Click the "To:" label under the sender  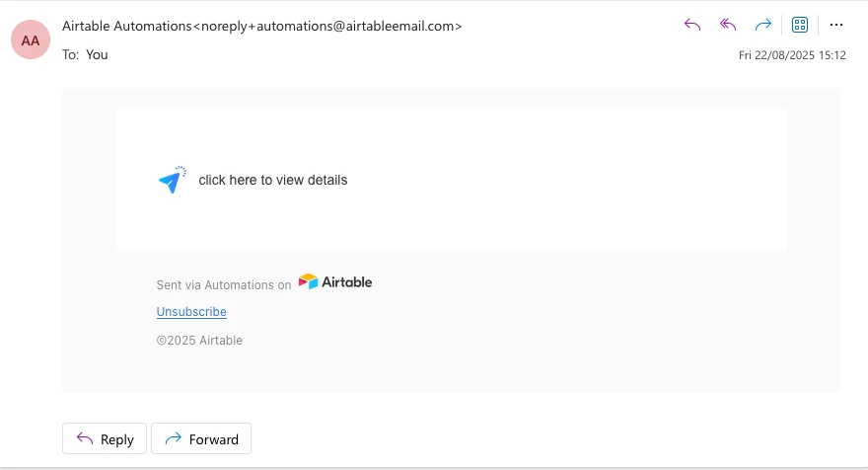(70, 55)
